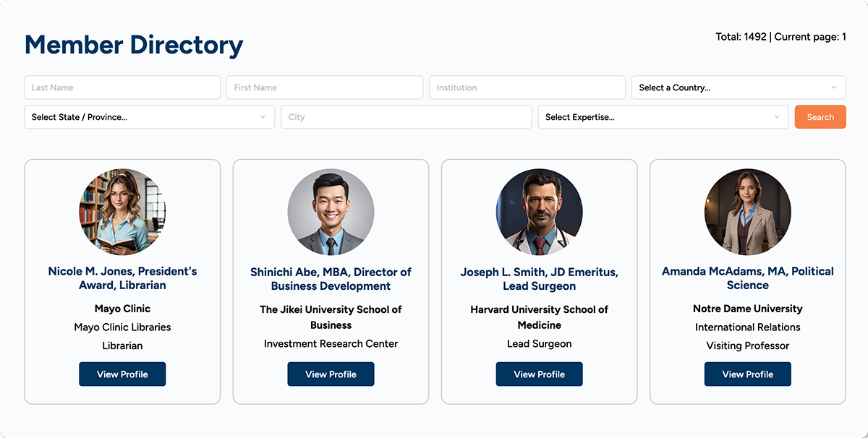View profile of Amanda McAdams
Screen dimensions: 868x438
coord(747,374)
